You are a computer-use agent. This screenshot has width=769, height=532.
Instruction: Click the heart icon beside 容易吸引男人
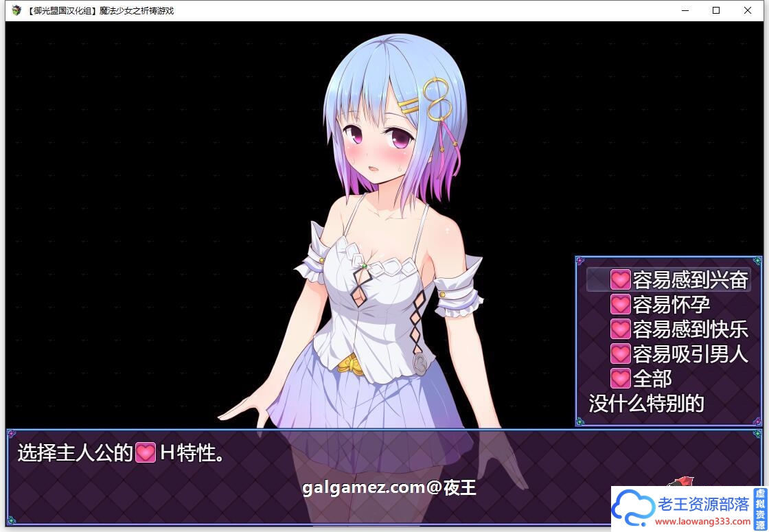click(620, 354)
